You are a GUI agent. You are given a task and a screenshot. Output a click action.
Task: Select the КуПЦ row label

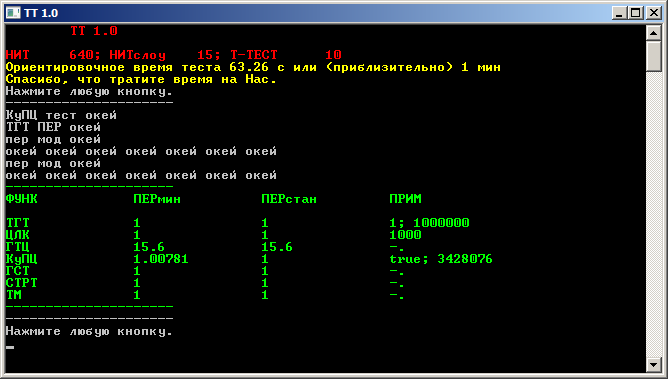(x=22, y=259)
